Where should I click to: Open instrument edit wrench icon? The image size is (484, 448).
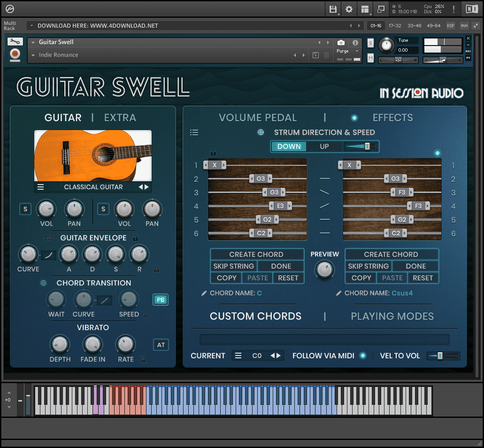point(15,42)
